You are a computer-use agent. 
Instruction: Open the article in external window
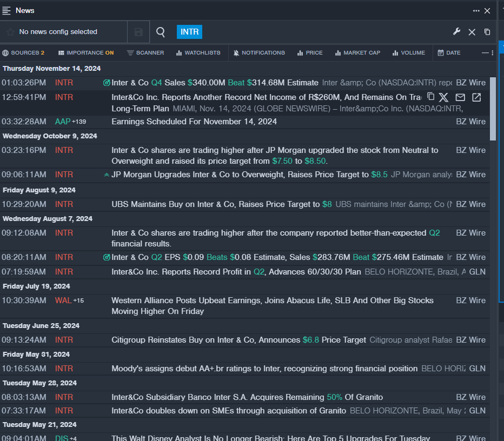[476, 97]
